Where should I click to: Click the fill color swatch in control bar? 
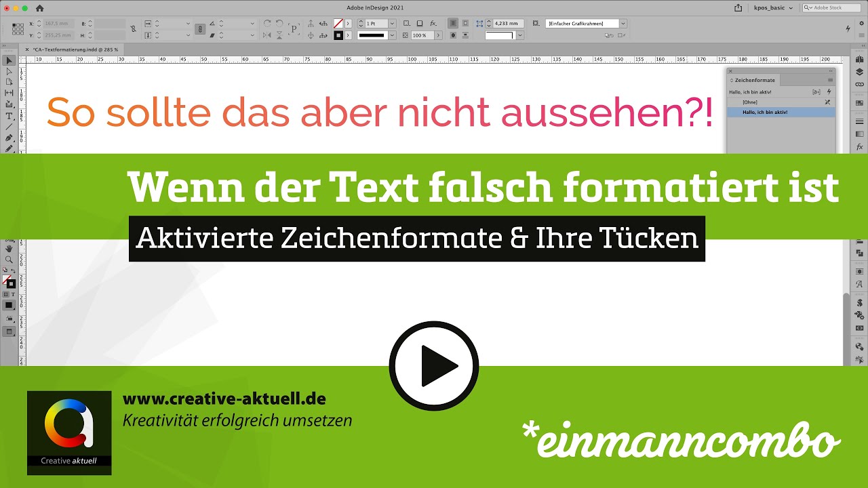[338, 24]
